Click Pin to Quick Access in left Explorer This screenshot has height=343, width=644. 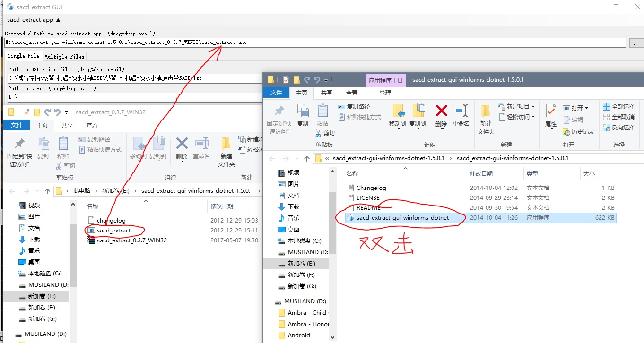tap(19, 152)
